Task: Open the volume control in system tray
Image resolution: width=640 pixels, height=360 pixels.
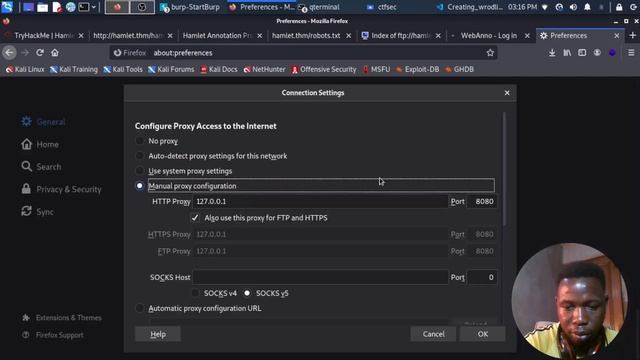Action: coord(573,7)
